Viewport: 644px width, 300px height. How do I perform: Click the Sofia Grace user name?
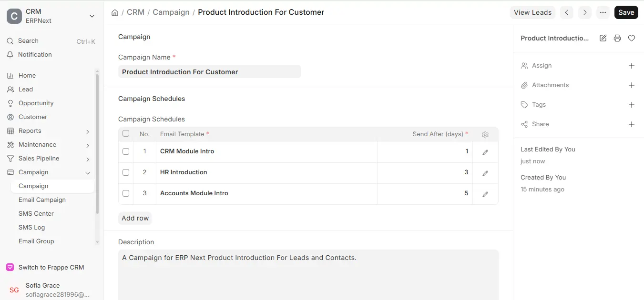[x=42, y=286]
